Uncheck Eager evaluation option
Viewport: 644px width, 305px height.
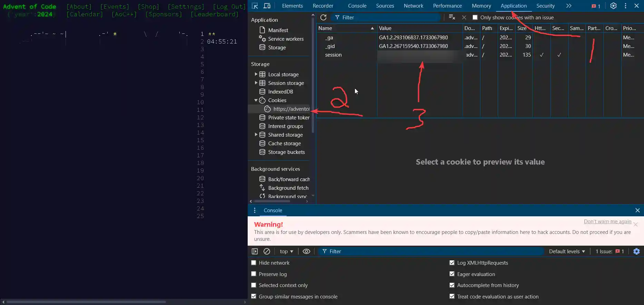452,274
